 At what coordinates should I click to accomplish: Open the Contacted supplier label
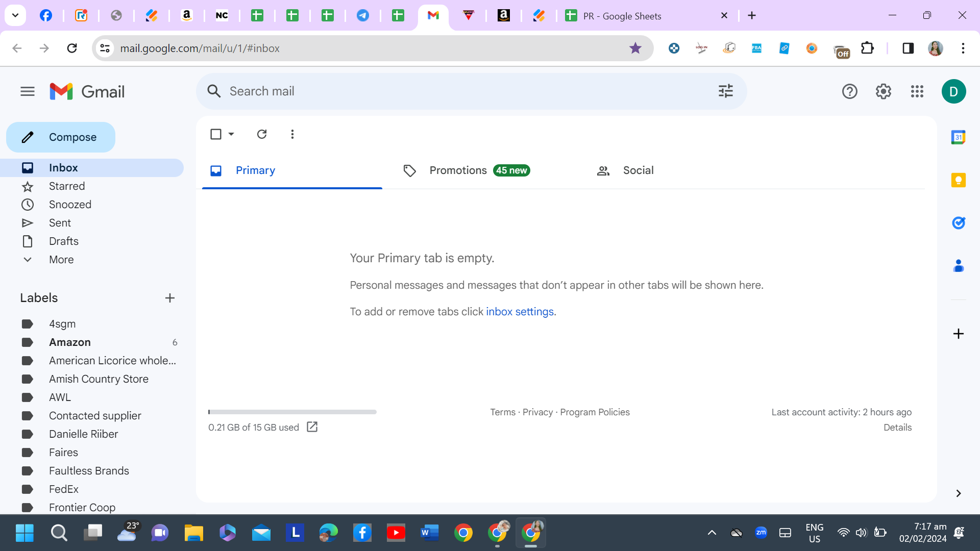[x=92, y=416]
